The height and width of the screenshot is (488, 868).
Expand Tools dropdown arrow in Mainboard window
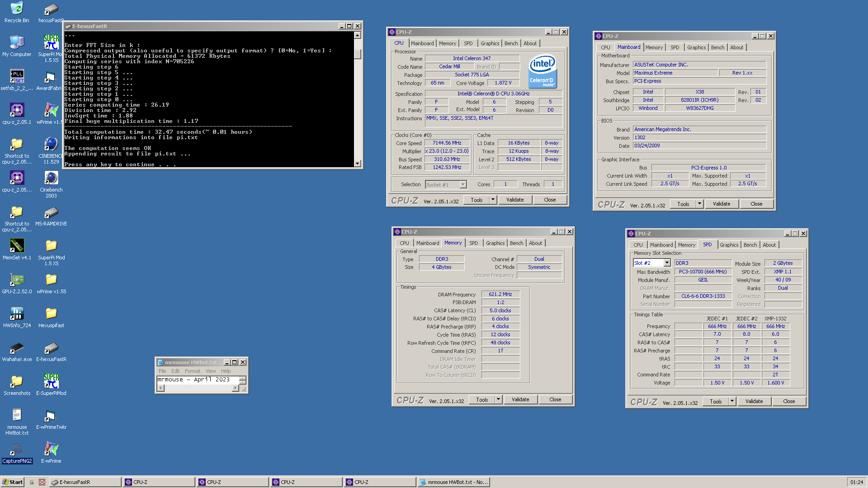pyautogui.click(x=699, y=204)
